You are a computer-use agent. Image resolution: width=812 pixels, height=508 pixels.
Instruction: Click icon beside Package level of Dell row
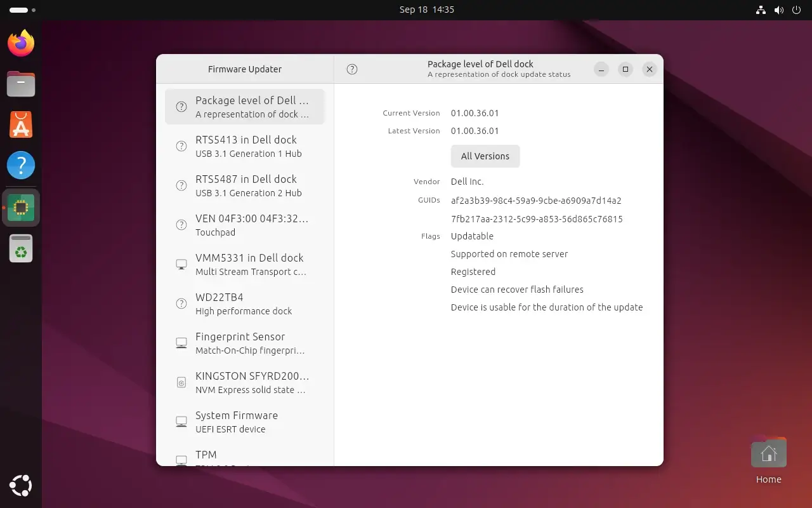181,107
